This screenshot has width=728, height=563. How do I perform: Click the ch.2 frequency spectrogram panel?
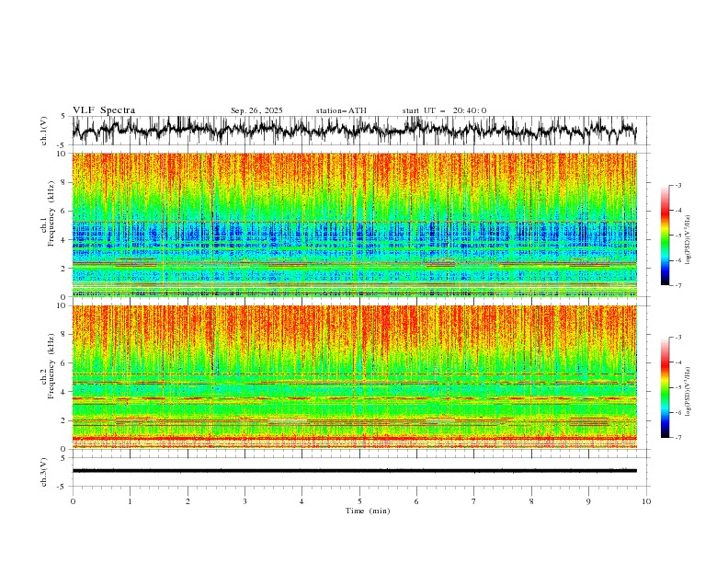click(x=354, y=377)
